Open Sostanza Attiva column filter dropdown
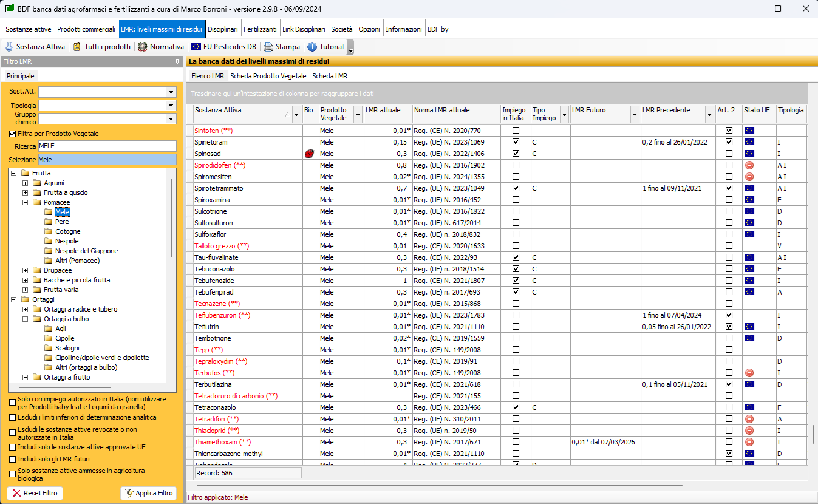The height and width of the screenshot is (504, 818). [x=296, y=114]
